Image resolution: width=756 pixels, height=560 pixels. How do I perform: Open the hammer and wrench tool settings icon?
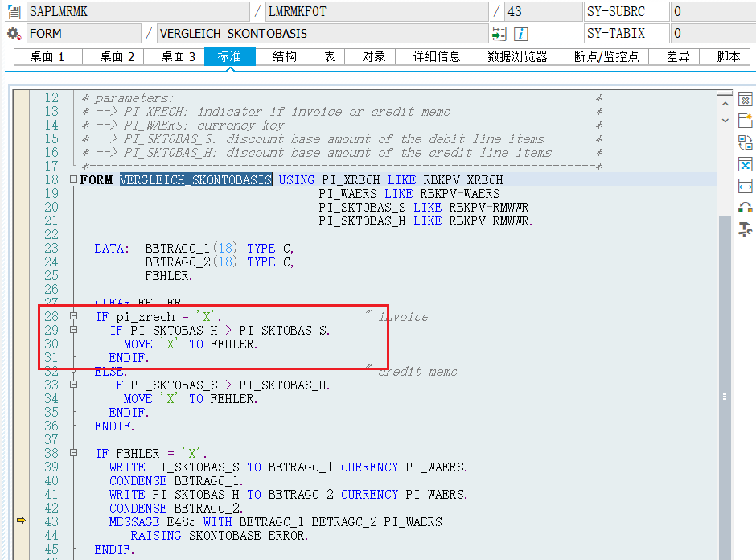[745, 229]
